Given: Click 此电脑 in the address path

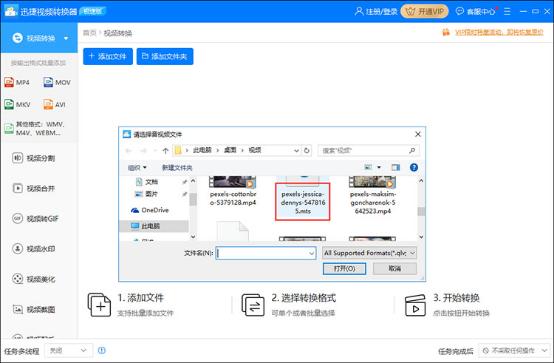Looking at the screenshot, I should click(202, 150).
